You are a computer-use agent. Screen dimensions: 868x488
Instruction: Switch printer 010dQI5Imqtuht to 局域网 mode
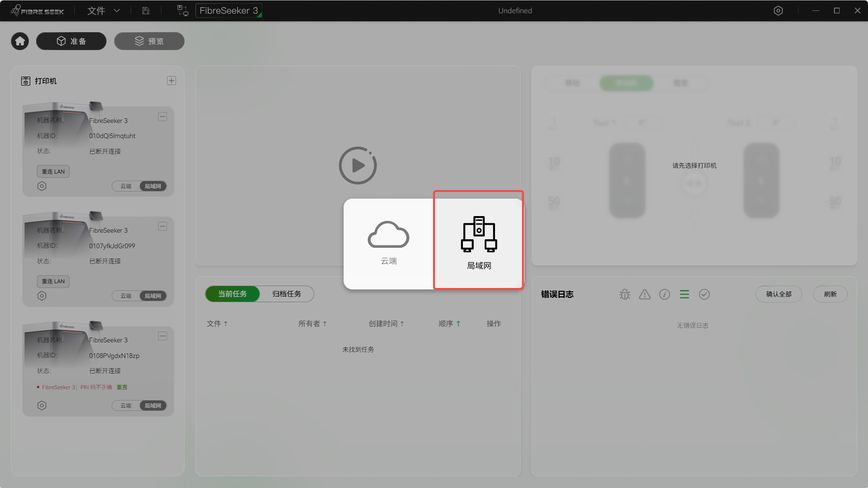point(153,186)
